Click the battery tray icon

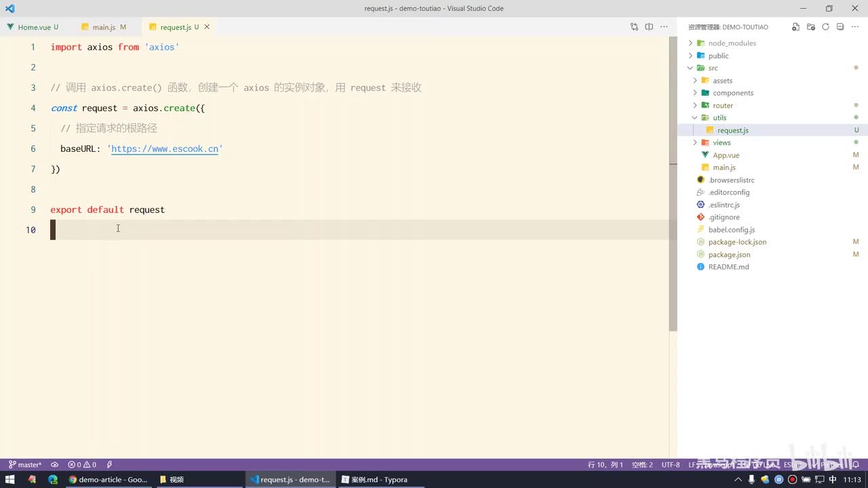pyautogui.click(x=806, y=479)
